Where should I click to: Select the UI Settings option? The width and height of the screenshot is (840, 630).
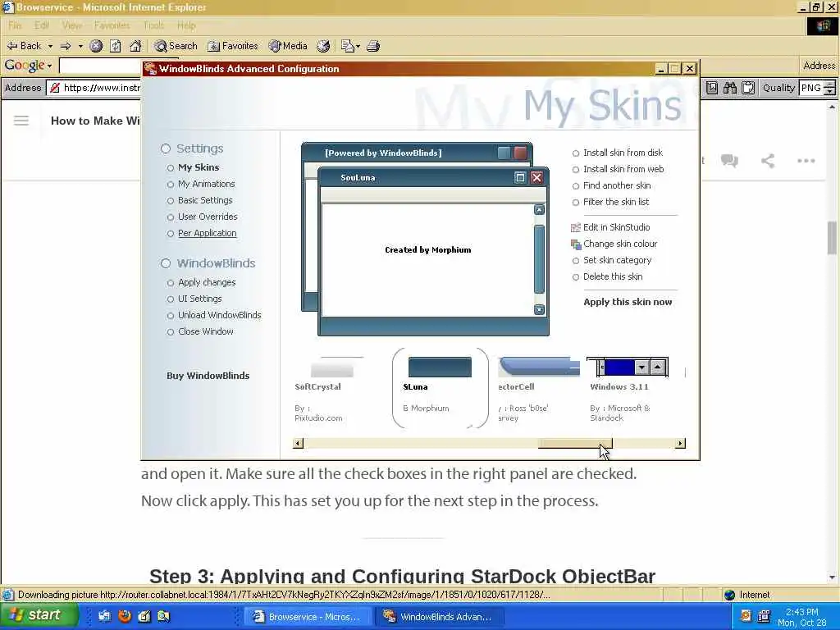tap(200, 299)
